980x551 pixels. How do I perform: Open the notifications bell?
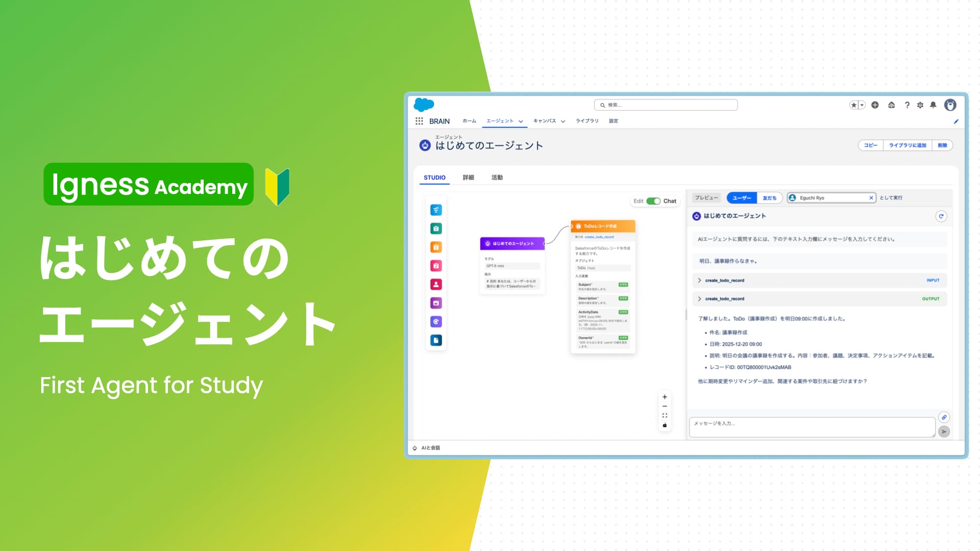tap(933, 105)
